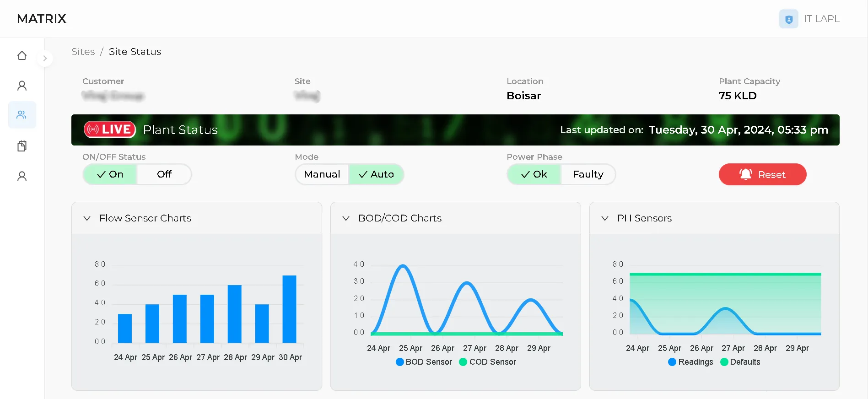Click the 24 Apr flow bar

pos(125,329)
